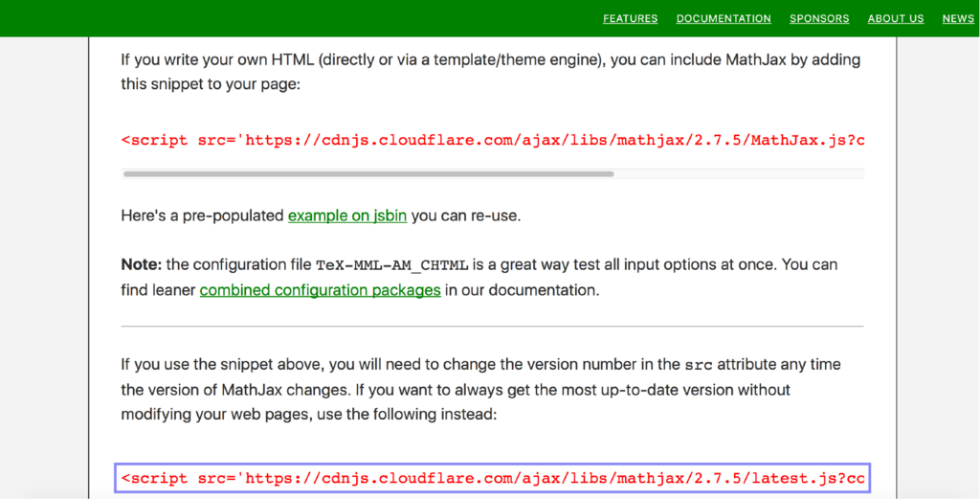Open the ABOUT US navigation link
Screen dimensions: 980x499
click(x=896, y=19)
